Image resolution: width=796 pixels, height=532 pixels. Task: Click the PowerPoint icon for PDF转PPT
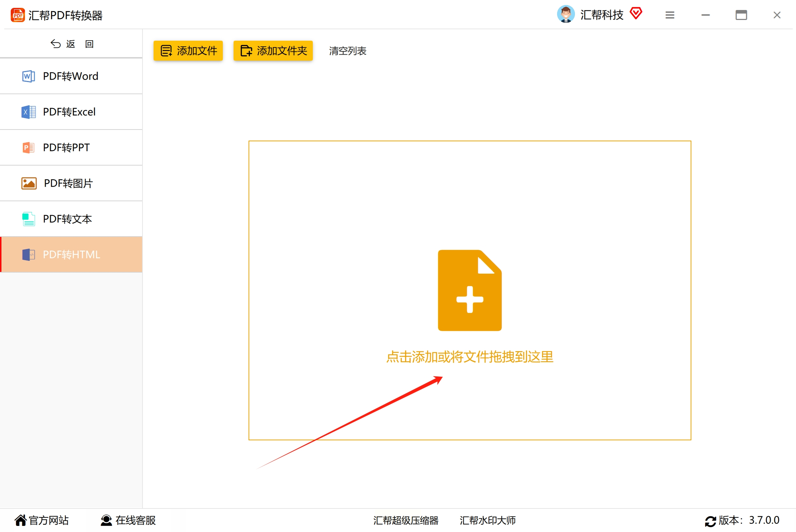pyautogui.click(x=28, y=148)
